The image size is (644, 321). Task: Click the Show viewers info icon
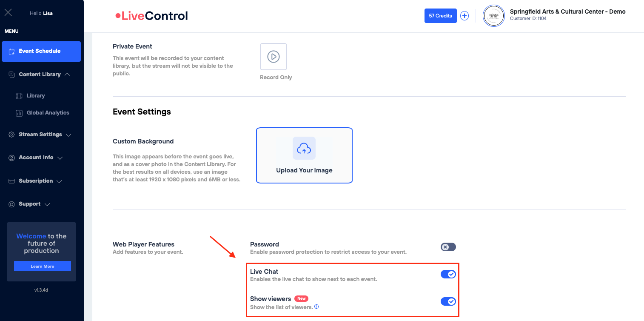(316, 307)
